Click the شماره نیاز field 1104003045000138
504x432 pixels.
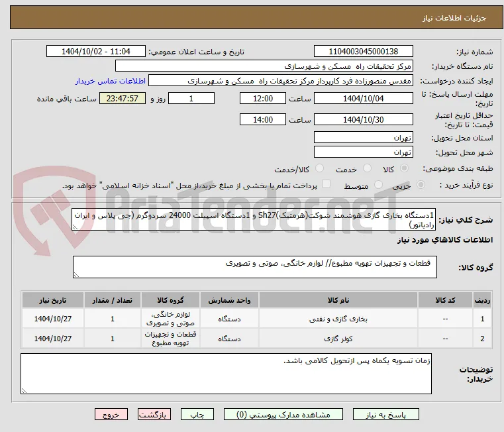(x=363, y=52)
